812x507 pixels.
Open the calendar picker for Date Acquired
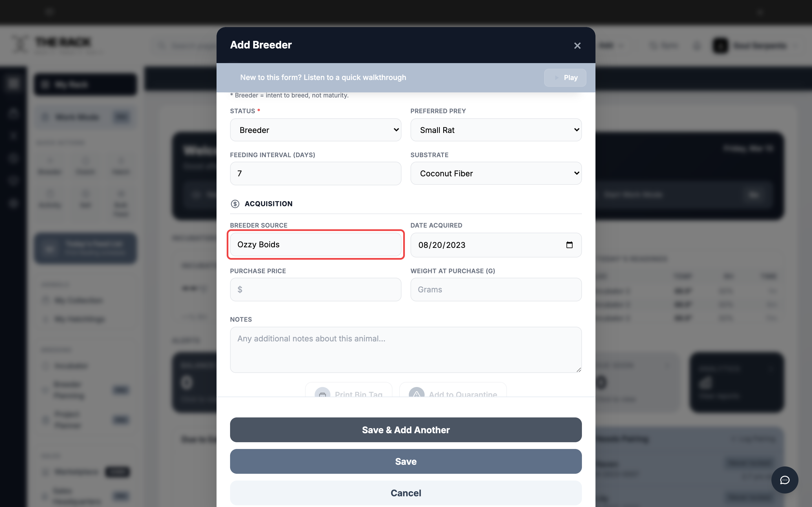click(570, 245)
